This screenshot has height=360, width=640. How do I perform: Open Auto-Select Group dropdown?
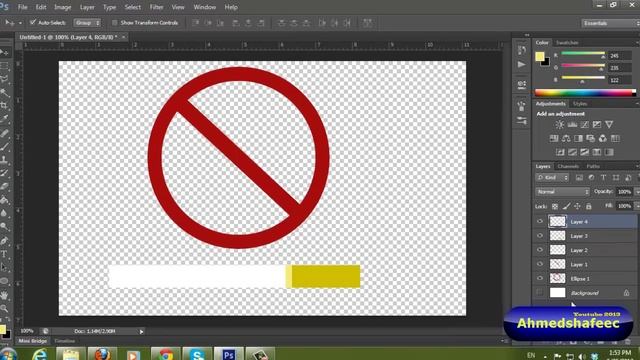click(87, 23)
